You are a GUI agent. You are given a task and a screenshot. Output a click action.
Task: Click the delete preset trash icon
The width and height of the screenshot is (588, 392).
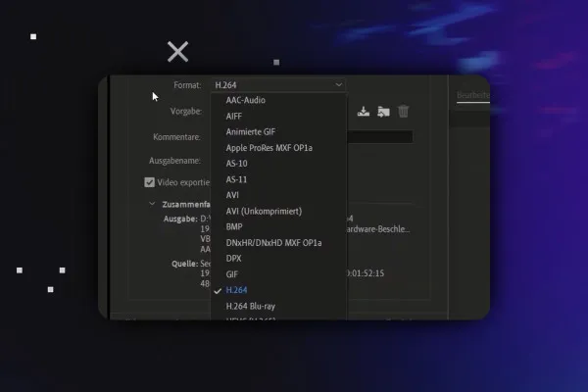(403, 112)
